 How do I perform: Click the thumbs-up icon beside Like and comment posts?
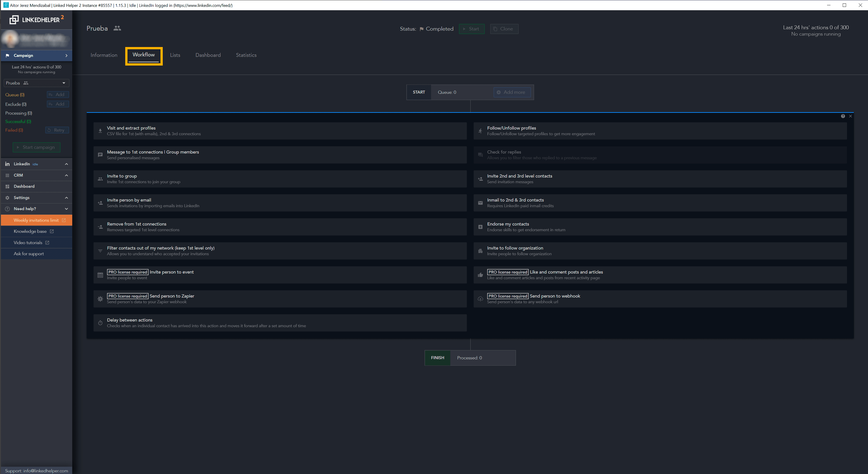point(480,275)
